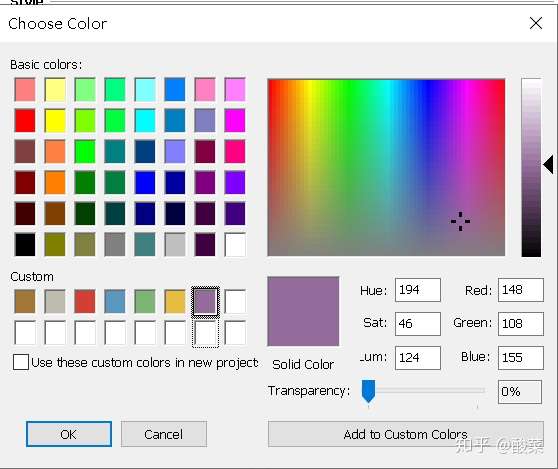Select the pure blue basic color swatch
This screenshot has width=558, height=469.
[145, 183]
